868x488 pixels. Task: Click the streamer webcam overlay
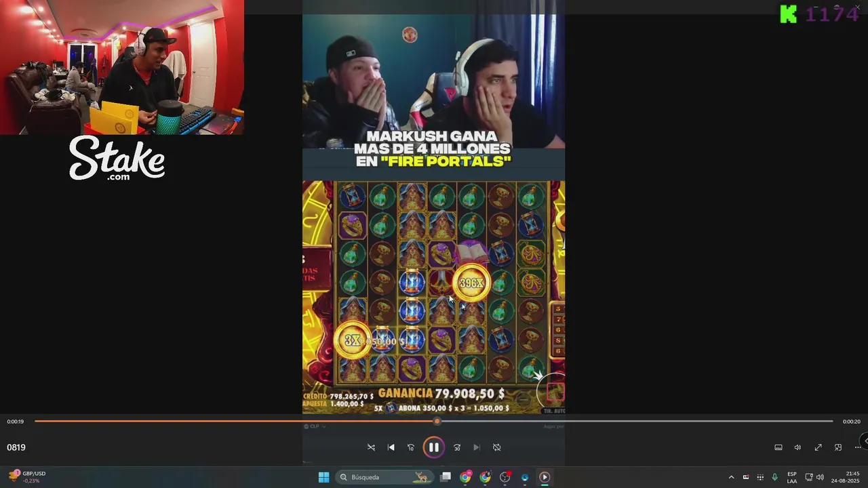tap(122, 67)
